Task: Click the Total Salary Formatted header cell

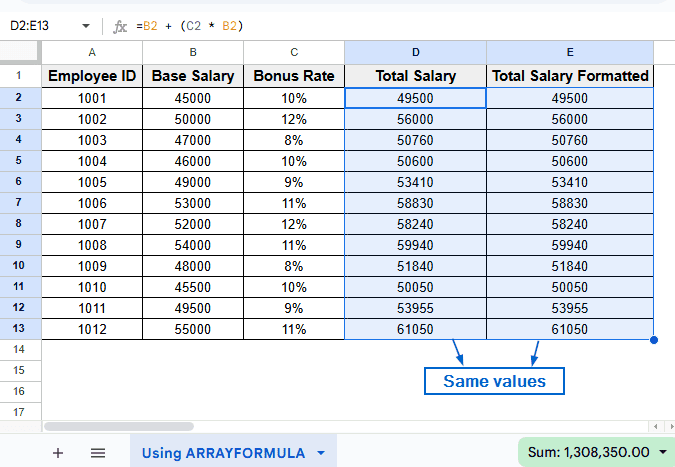Action: [570, 76]
